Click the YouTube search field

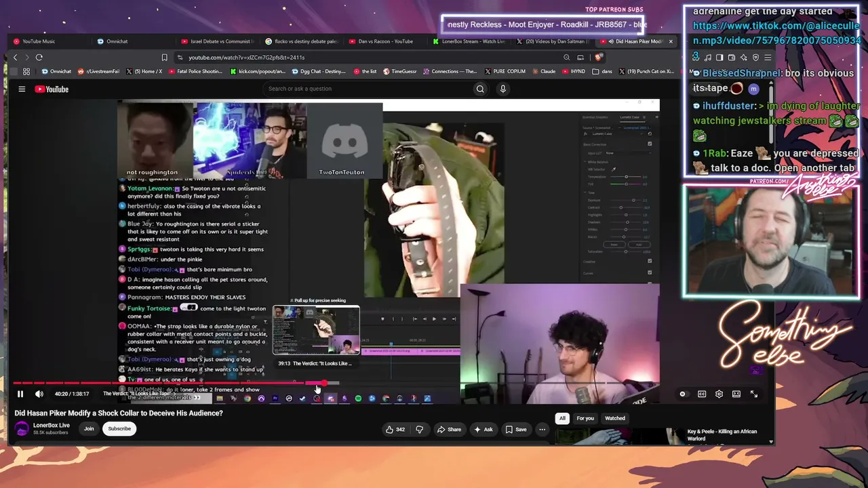point(366,89)
